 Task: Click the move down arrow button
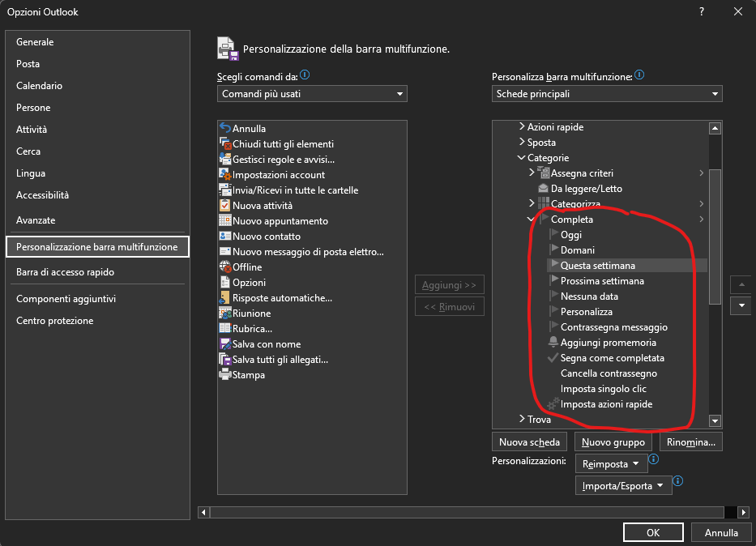pos(741,305)
